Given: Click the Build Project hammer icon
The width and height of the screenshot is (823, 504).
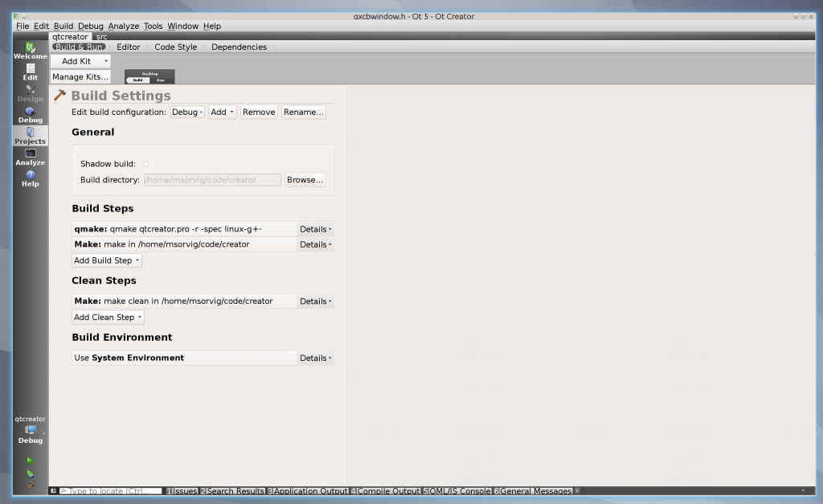Looking at the screenshot, I should pyautogui.click(x=31, y=486).
